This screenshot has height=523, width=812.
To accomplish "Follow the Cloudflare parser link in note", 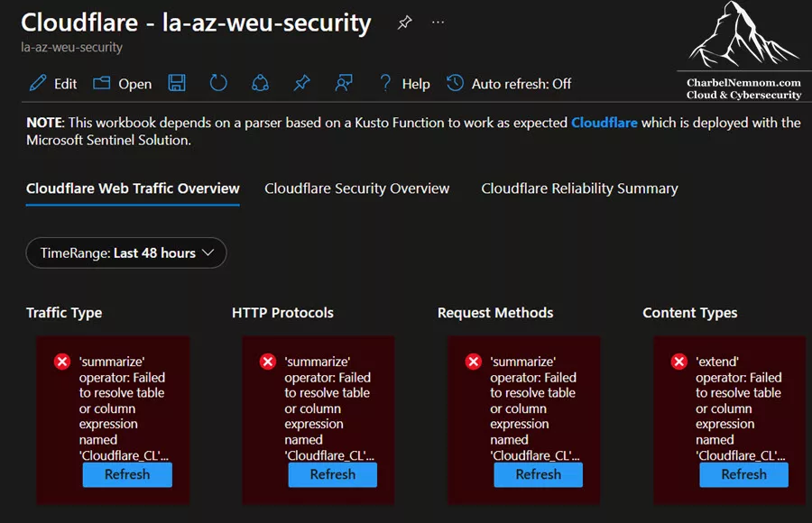I will [x=604, y=123].
